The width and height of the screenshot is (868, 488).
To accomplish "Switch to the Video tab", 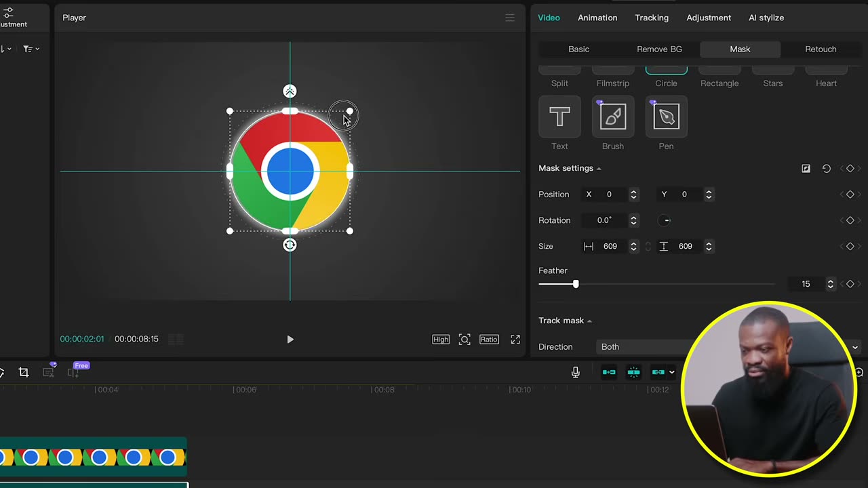I will click(x=549, y=18).
